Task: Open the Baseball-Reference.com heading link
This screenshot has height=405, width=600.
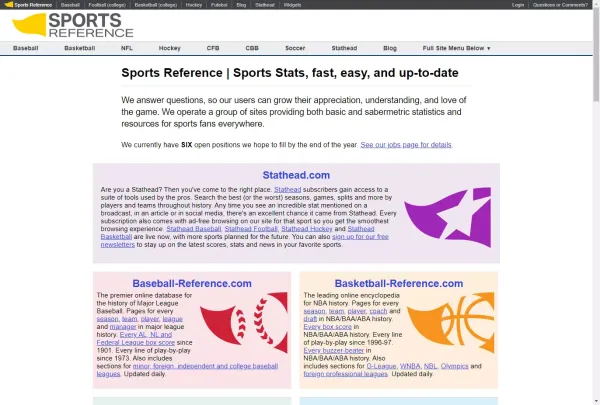Action: pyautogui.click(x=192, y=283)
